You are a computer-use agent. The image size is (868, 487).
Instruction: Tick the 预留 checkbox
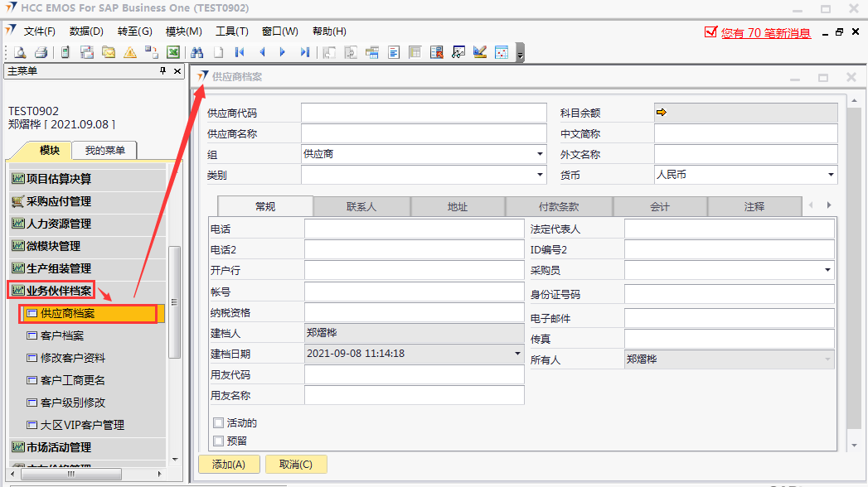219,441
